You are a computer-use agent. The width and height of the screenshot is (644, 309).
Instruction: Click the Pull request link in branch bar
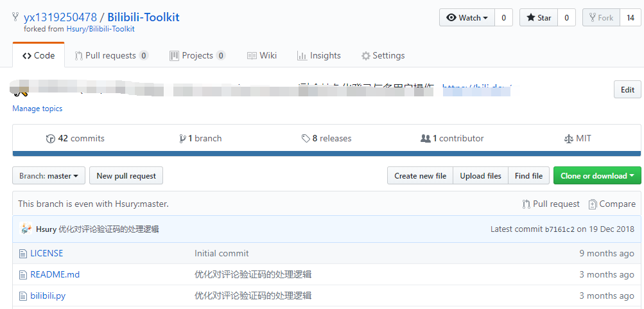(x=551, y=204)
